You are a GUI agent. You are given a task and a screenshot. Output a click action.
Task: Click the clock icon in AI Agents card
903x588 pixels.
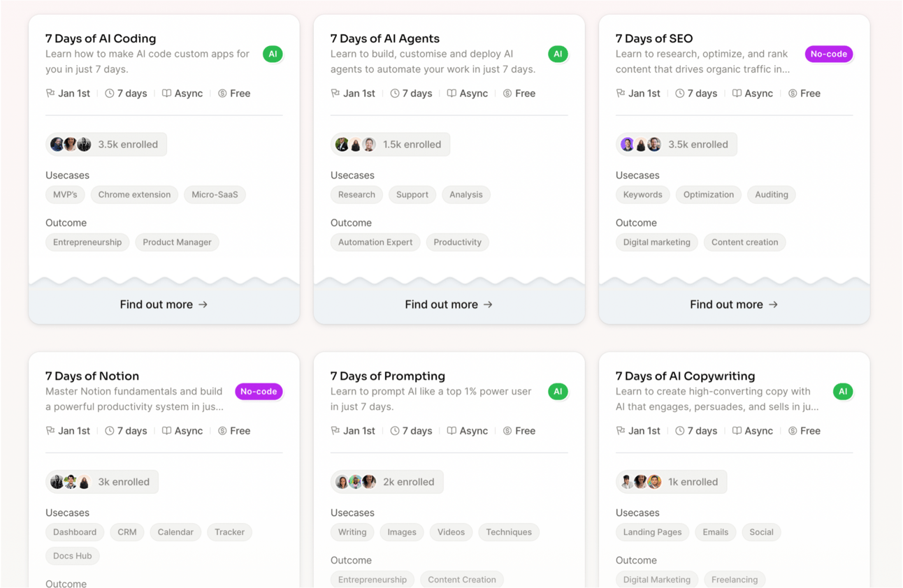(395, 93)
